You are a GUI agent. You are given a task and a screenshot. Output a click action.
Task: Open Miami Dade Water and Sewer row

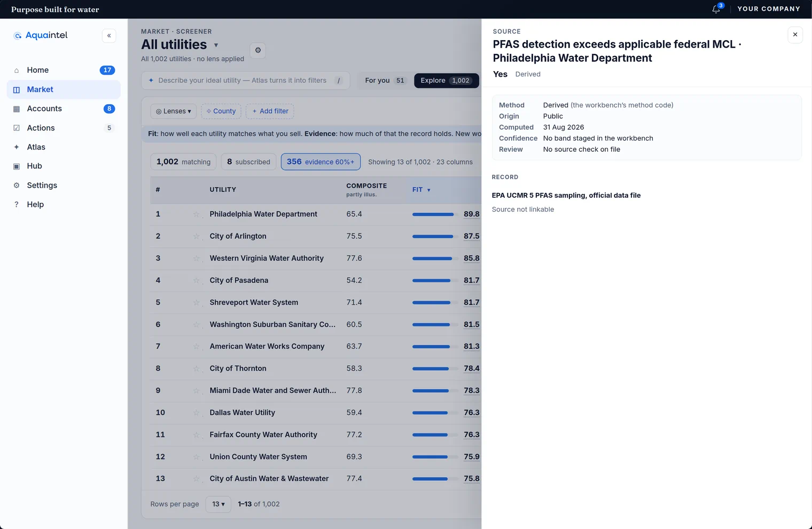(273, 391)
